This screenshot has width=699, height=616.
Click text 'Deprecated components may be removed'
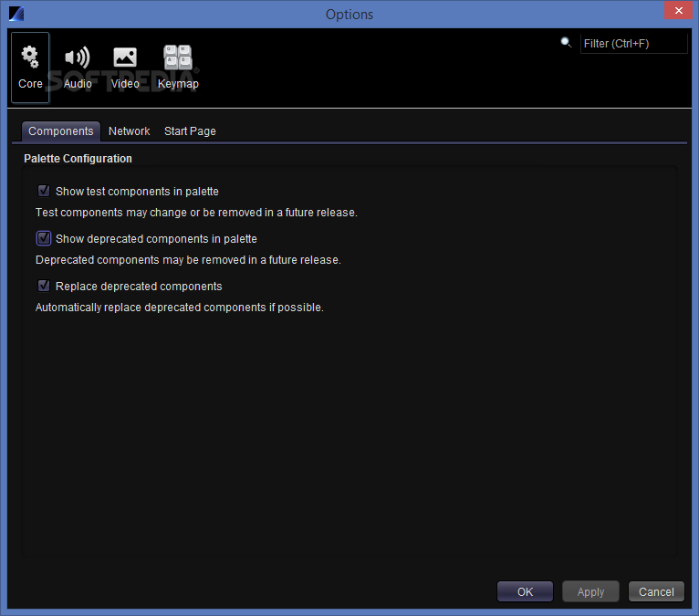tap(188, 260)
